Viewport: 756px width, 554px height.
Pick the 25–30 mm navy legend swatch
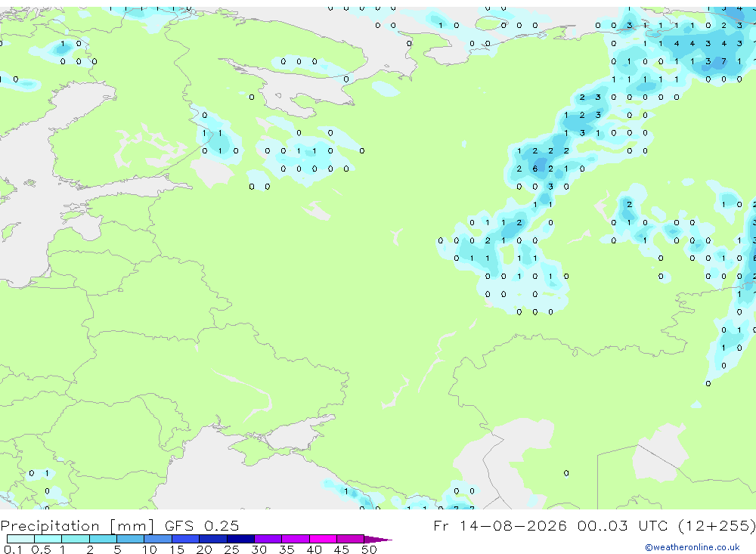click(240, 539)
